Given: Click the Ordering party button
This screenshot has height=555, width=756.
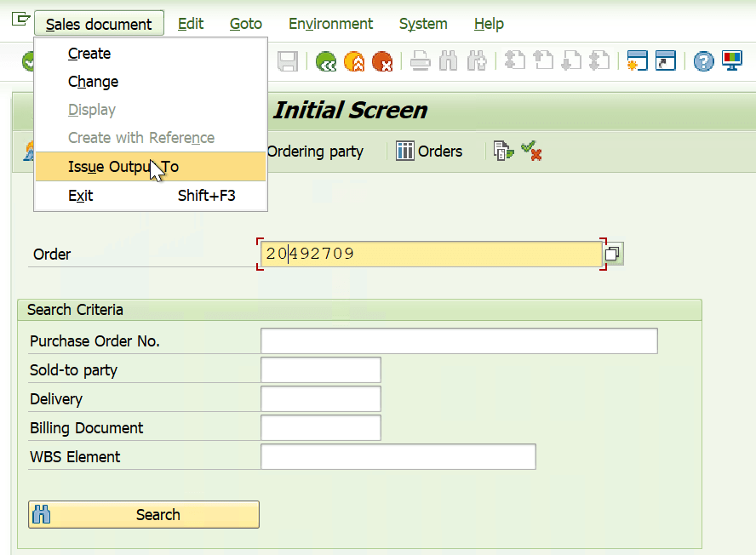Looking at the screenshot, I should click(315, 151).
